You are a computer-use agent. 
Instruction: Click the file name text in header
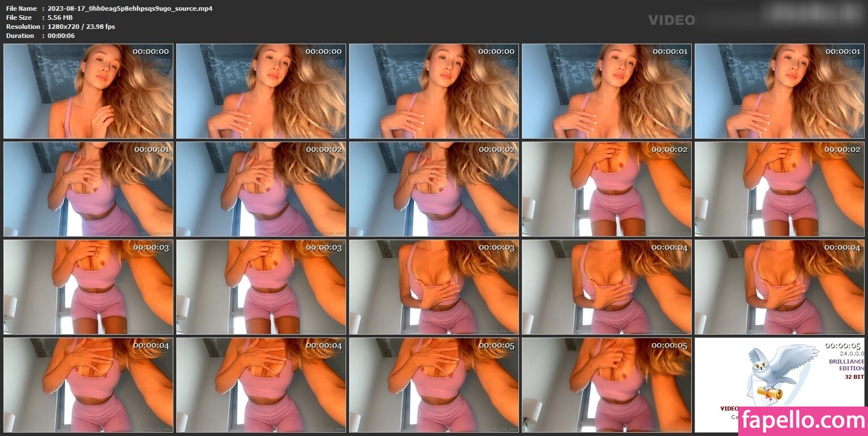[130, 8]
